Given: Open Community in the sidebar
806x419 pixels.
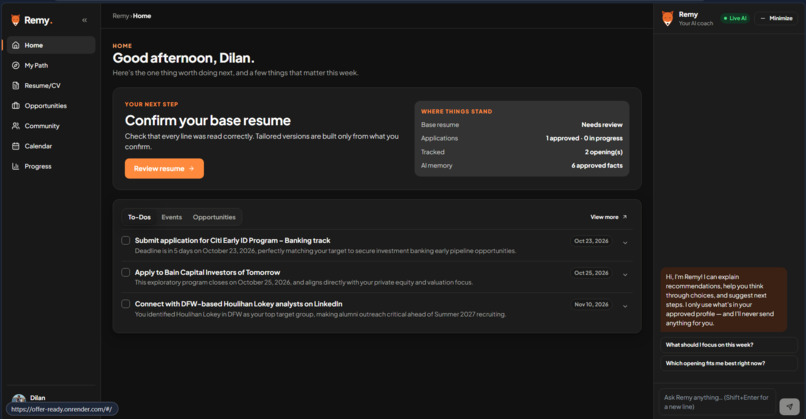Looking at the screenshot, I should 51,125.
